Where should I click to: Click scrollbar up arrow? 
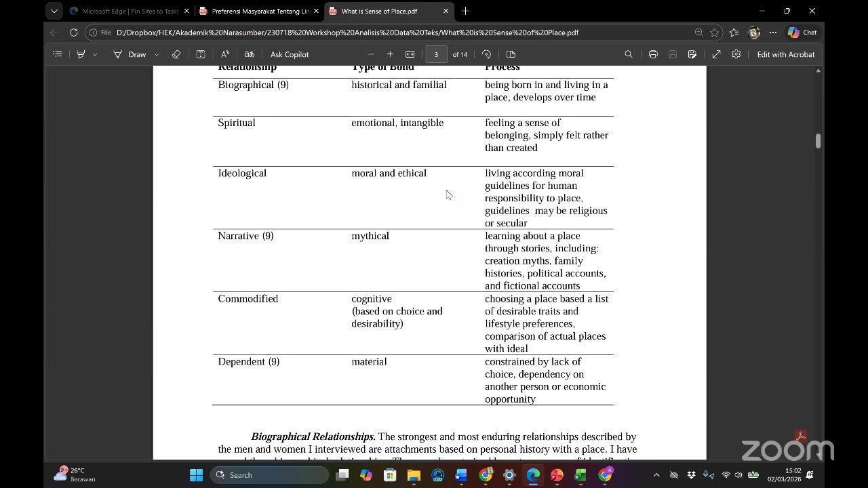[818, 70]
